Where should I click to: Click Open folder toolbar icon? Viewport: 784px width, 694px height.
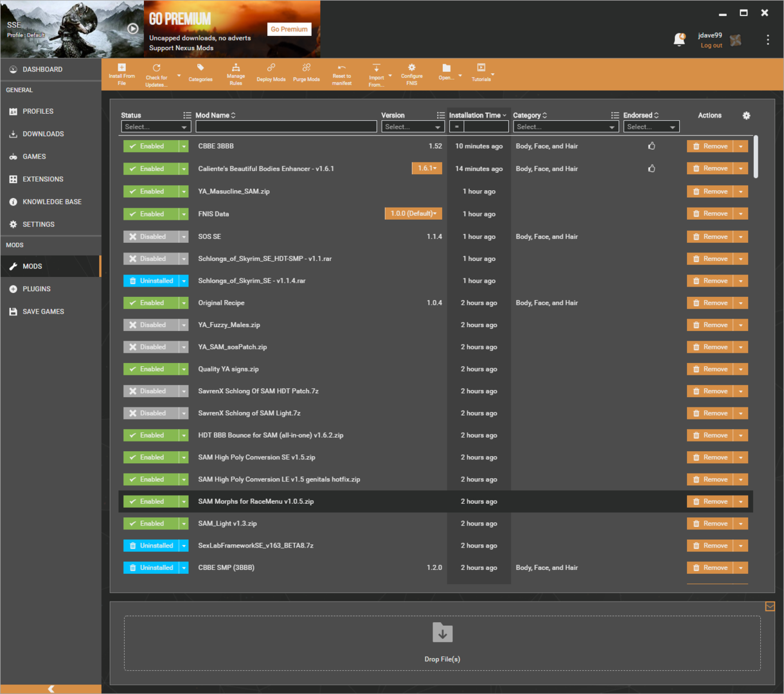pyautogui.click(x=447, y=67)
